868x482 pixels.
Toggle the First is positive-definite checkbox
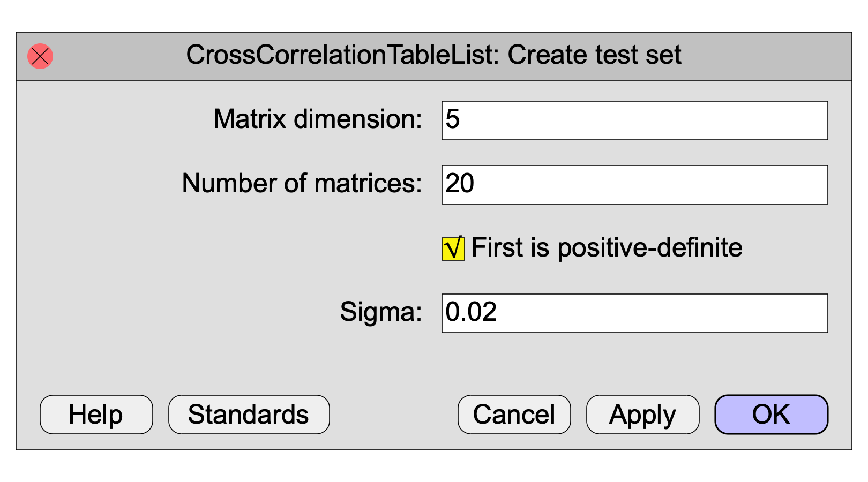tap(453, 248)
